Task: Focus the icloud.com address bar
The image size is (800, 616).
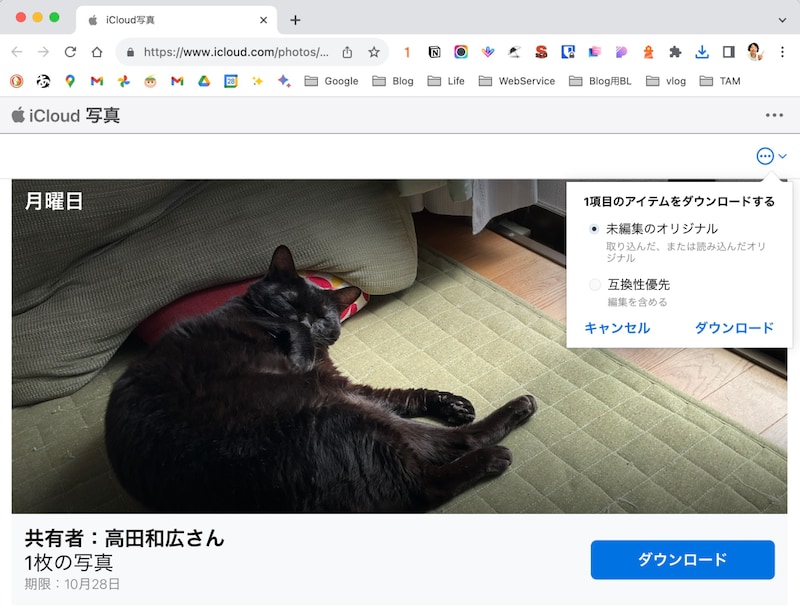Action: (236, 52)
